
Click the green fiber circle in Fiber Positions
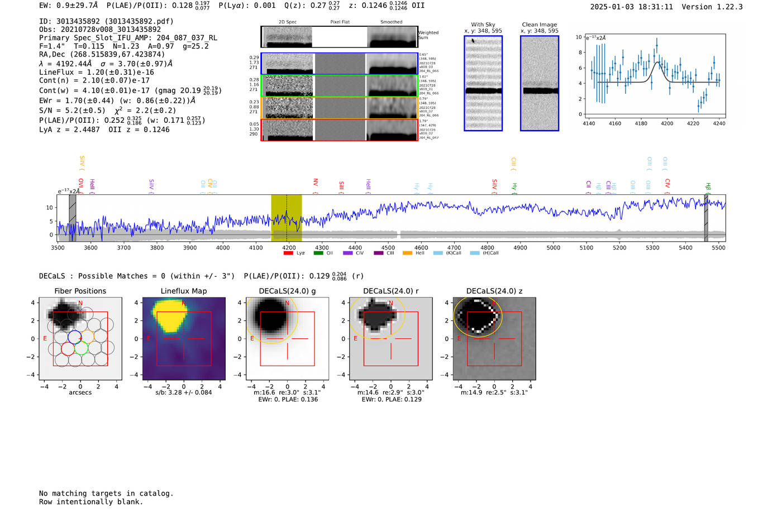[81, 349]
